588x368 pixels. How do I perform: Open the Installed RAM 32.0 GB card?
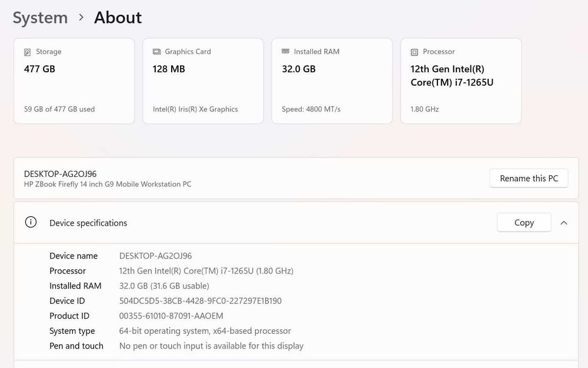pos(332,81)
